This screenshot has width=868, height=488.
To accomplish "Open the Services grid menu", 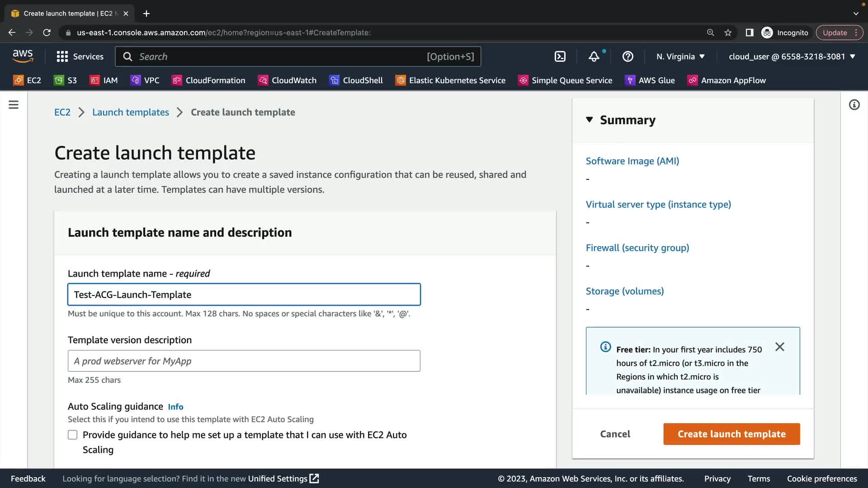I will pos(80,56).
